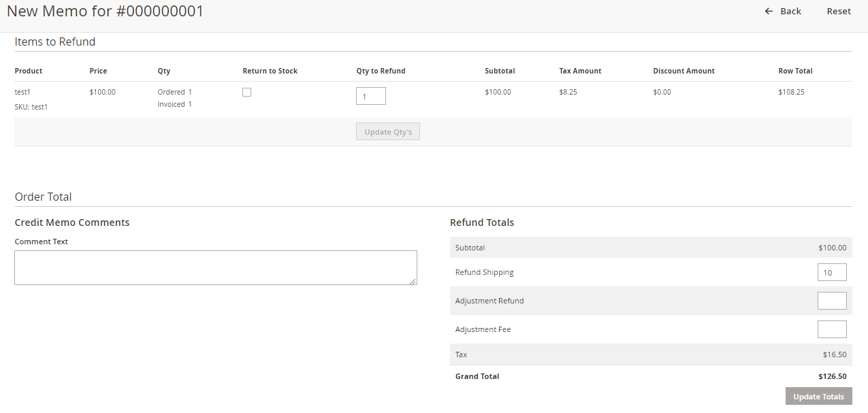Select the Back navigation link
Screen dimensions: 868x413
[x=789, y=11]
